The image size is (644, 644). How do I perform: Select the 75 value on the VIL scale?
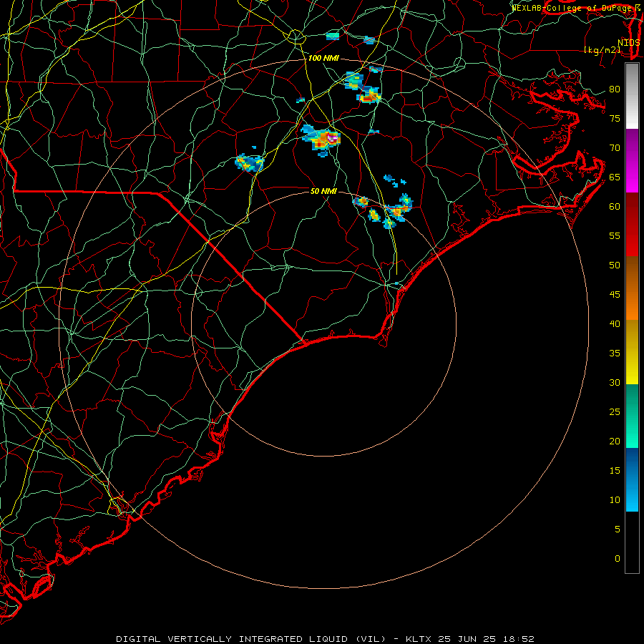[x=615, y=118]
